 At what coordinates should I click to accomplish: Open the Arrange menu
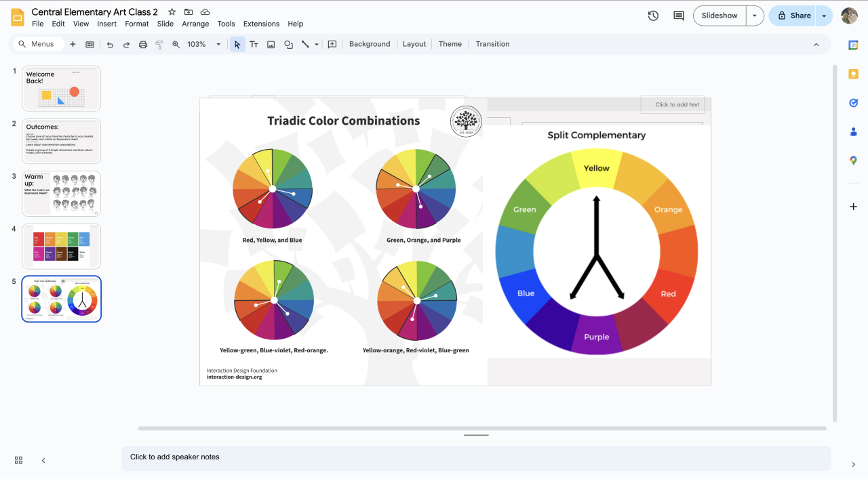coord(195,24)
